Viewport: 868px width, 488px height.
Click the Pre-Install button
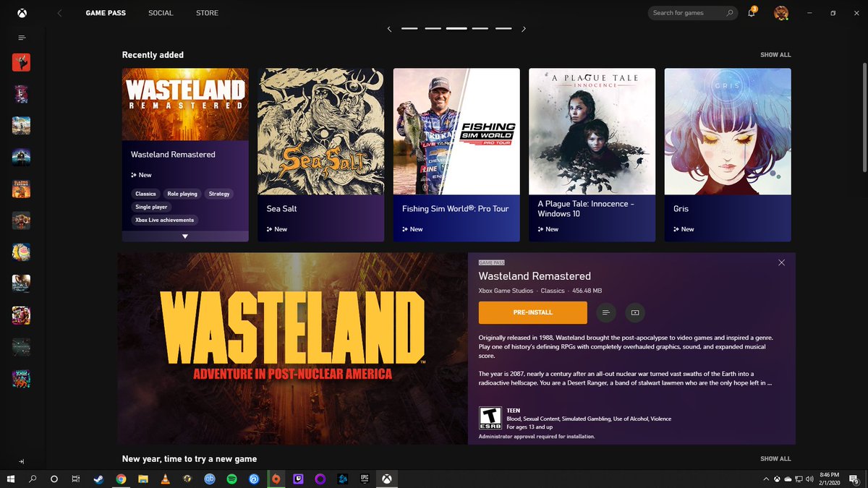pyautogui.click(x=532, y=312)
